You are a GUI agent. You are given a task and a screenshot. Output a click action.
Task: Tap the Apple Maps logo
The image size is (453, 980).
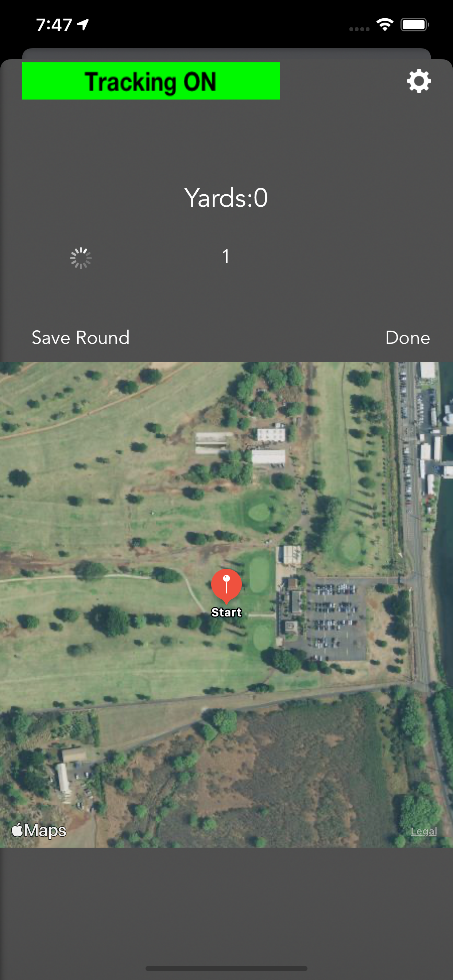39,830
